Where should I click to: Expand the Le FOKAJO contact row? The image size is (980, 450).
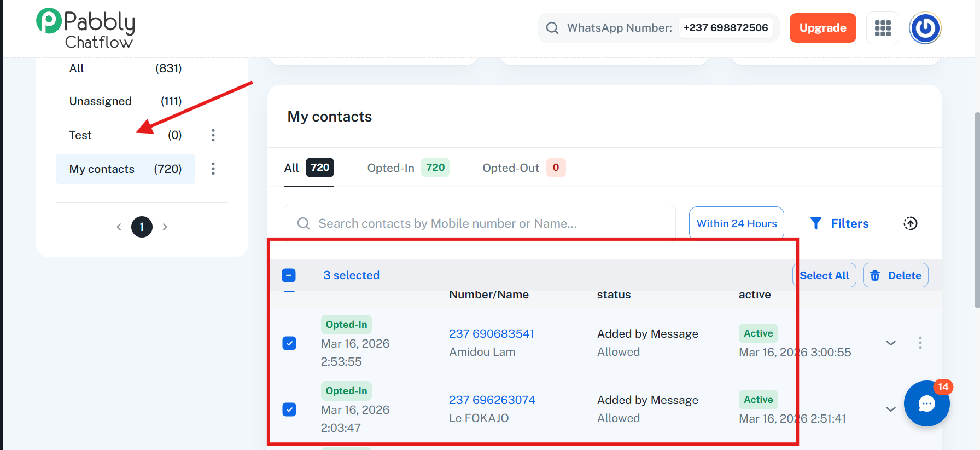[890, 409]
